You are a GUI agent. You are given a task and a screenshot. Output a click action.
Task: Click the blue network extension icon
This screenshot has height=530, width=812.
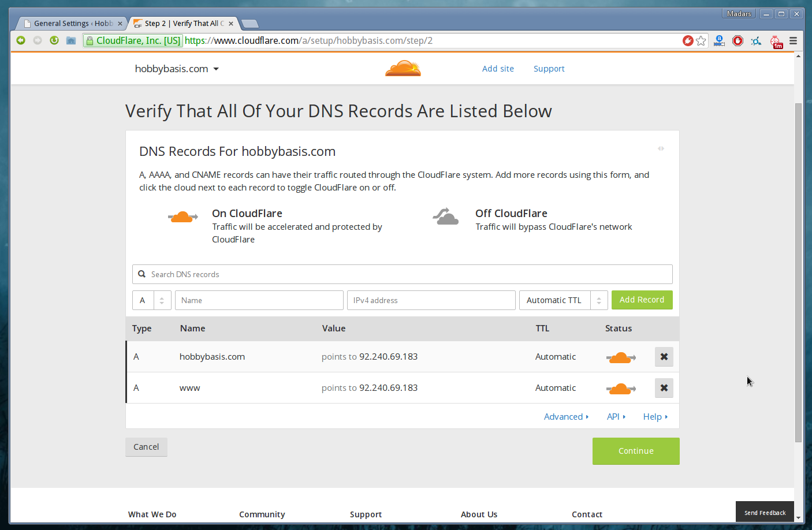pos(756,41)
